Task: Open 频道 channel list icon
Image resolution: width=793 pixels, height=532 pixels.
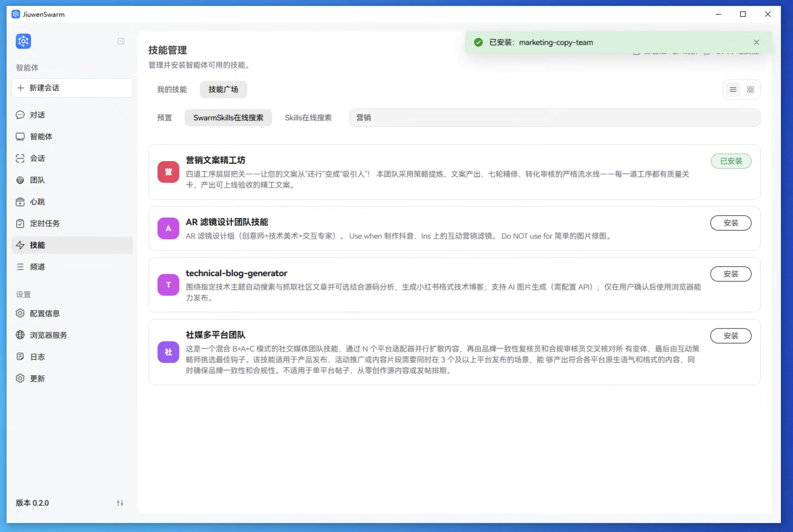Action: [20, 267]
